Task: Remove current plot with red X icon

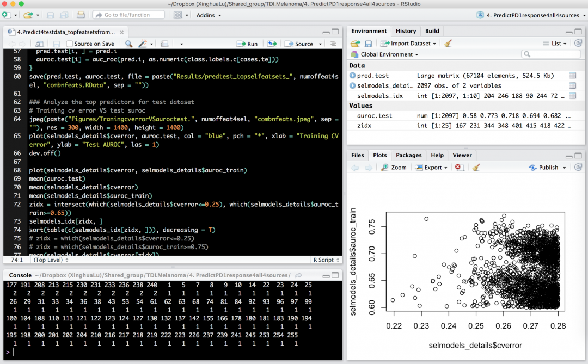Action: pyautogui.click(x=458, y=168)
